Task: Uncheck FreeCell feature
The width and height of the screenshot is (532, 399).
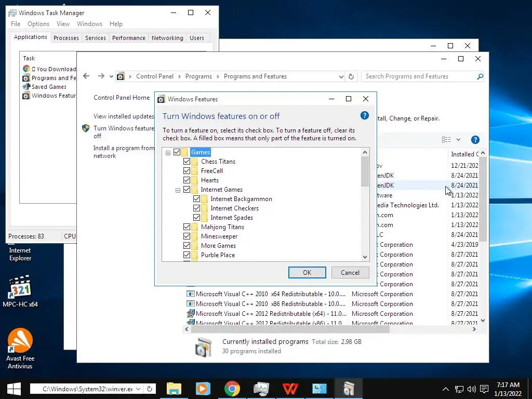Action: pyautogui.click(x=187, y=170)
